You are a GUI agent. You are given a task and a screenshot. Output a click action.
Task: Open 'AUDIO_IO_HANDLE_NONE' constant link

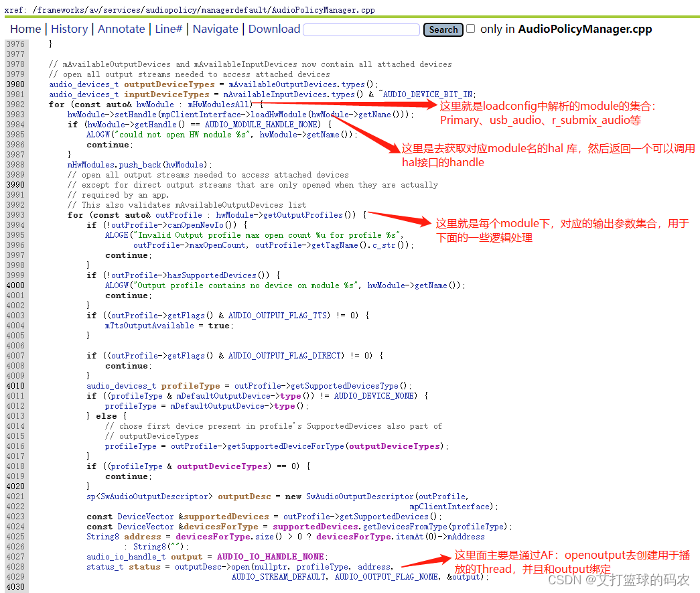[x=271, y=557]
